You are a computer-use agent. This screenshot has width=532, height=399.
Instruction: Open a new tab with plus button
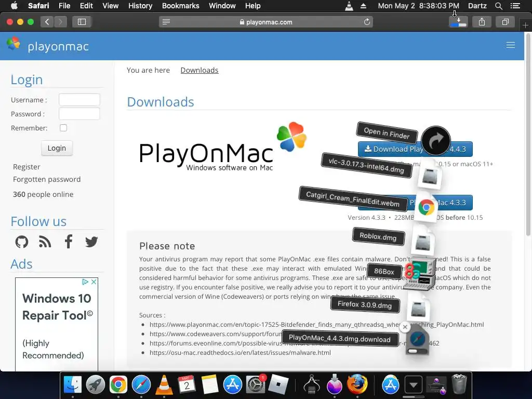point(525,25)
